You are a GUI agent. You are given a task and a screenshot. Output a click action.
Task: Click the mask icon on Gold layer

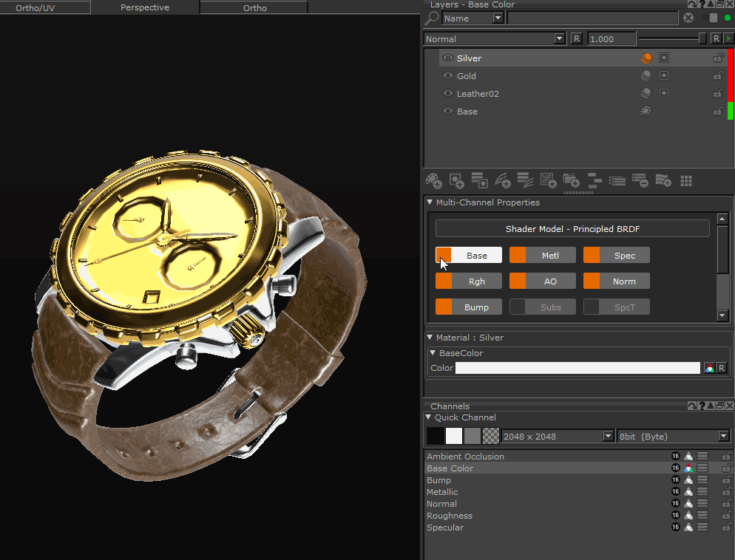pos(663,76)
